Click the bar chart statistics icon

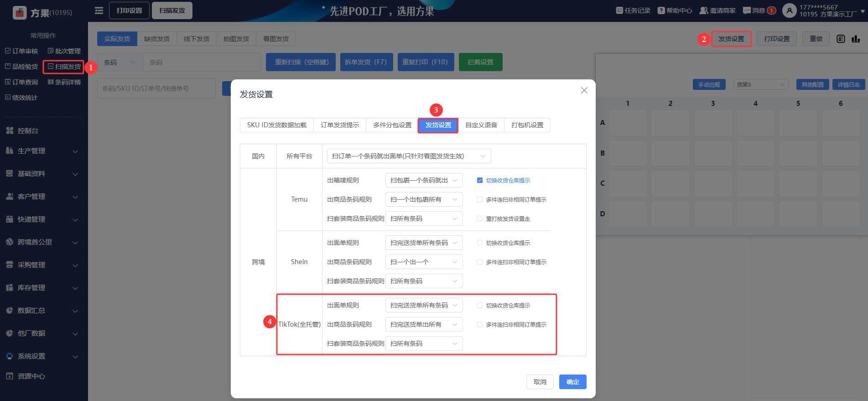click(856, 39)
